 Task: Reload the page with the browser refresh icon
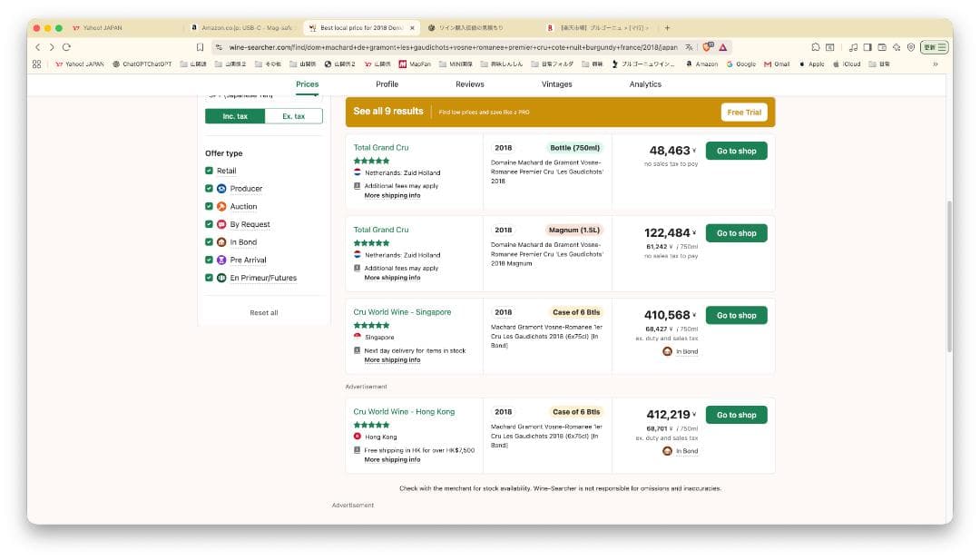coord(66,46)
